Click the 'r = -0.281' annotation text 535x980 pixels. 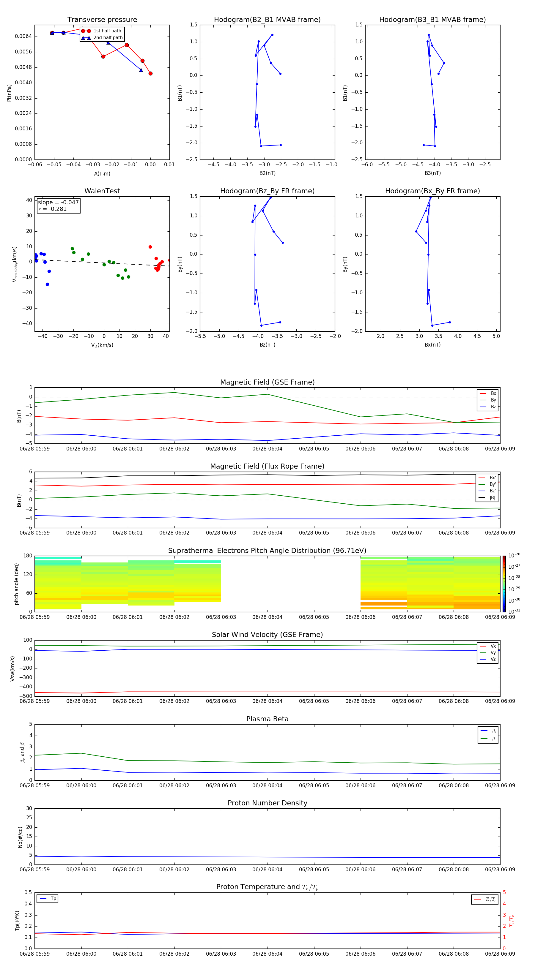click(x=53, y=209)
